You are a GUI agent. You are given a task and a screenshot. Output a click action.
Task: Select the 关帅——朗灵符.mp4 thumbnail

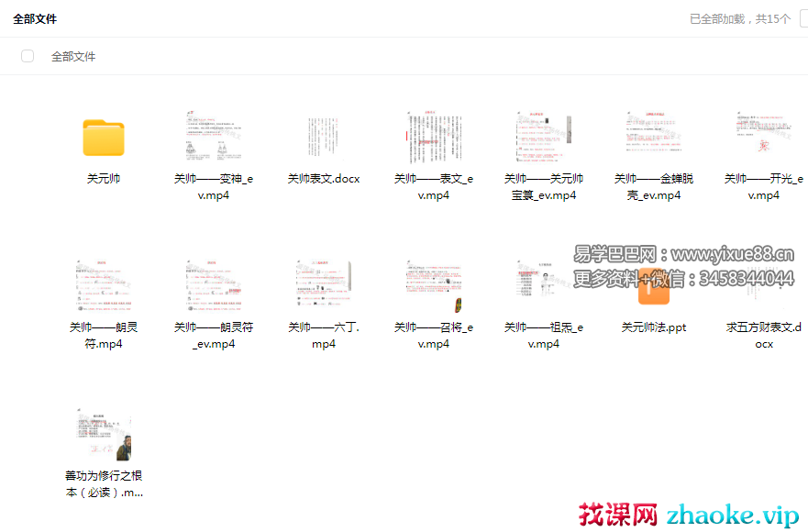coord(104,286)
